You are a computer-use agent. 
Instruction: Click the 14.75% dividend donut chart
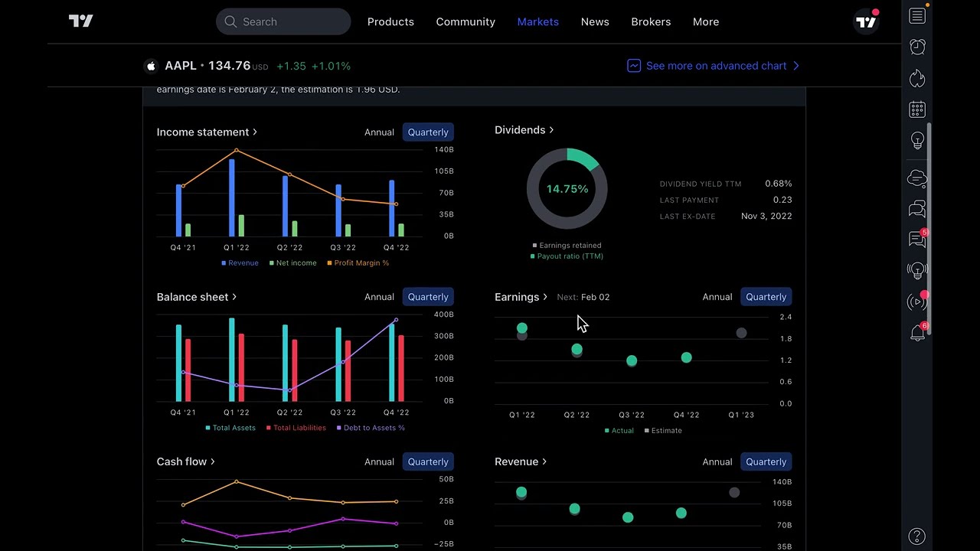click(x=567, y=188)
